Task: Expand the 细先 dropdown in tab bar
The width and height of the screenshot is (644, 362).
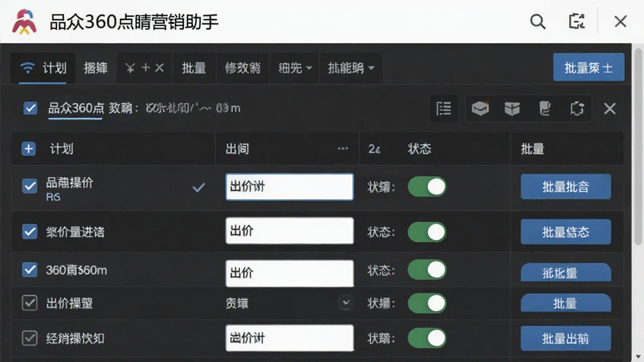Action: pos(295,68)
